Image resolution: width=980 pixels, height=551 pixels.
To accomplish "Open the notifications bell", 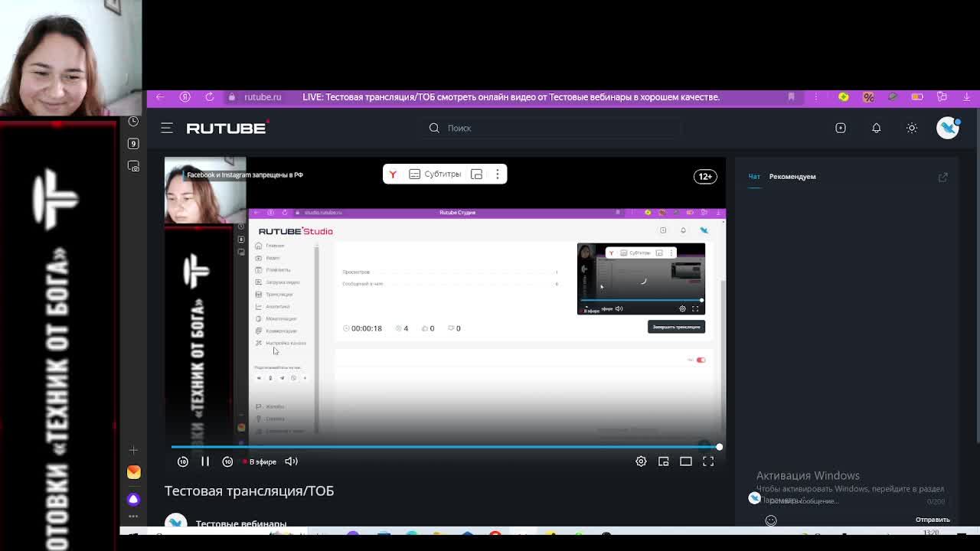I will click(x=877, y=128).
